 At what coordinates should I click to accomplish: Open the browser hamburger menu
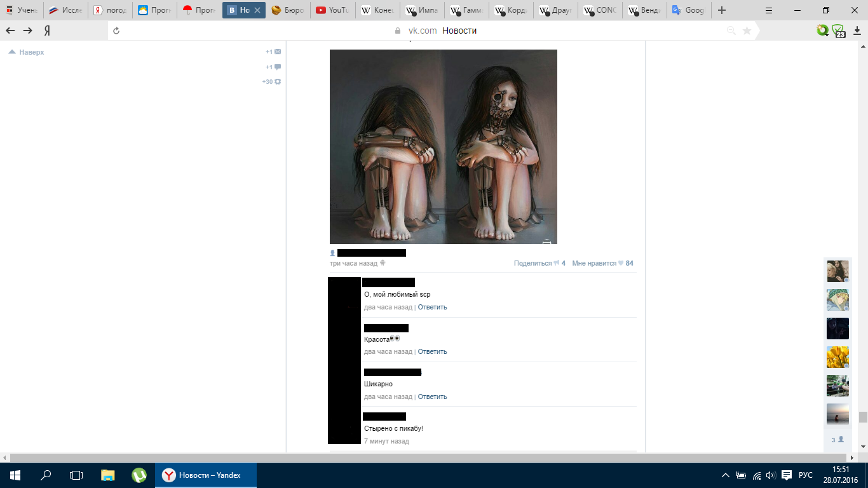pyautogui.click(x=769, y=10)
